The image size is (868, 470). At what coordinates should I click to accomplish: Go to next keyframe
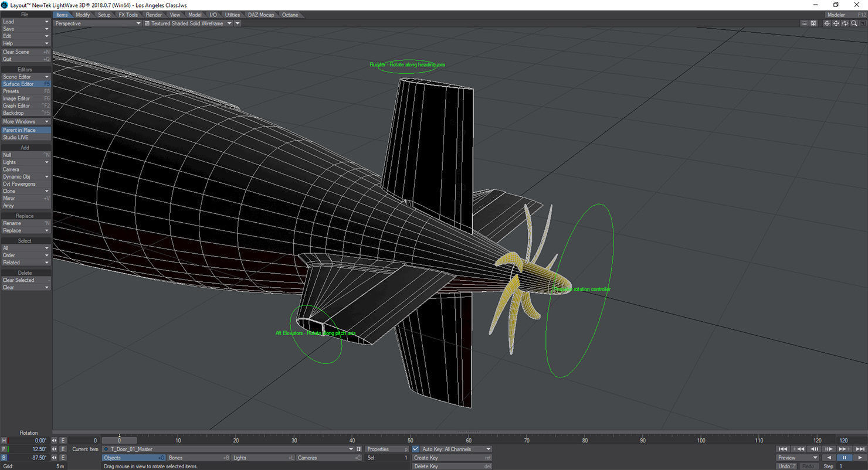point(844,449)
